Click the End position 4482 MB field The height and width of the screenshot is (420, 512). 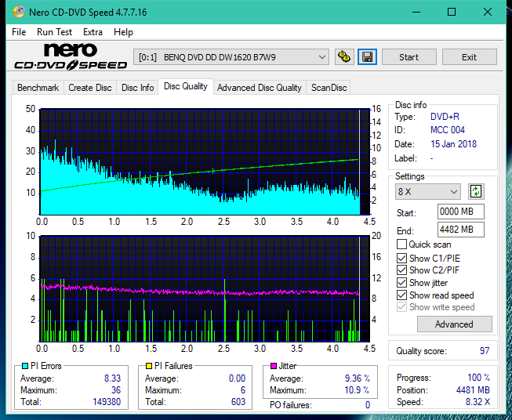(461, 230)
